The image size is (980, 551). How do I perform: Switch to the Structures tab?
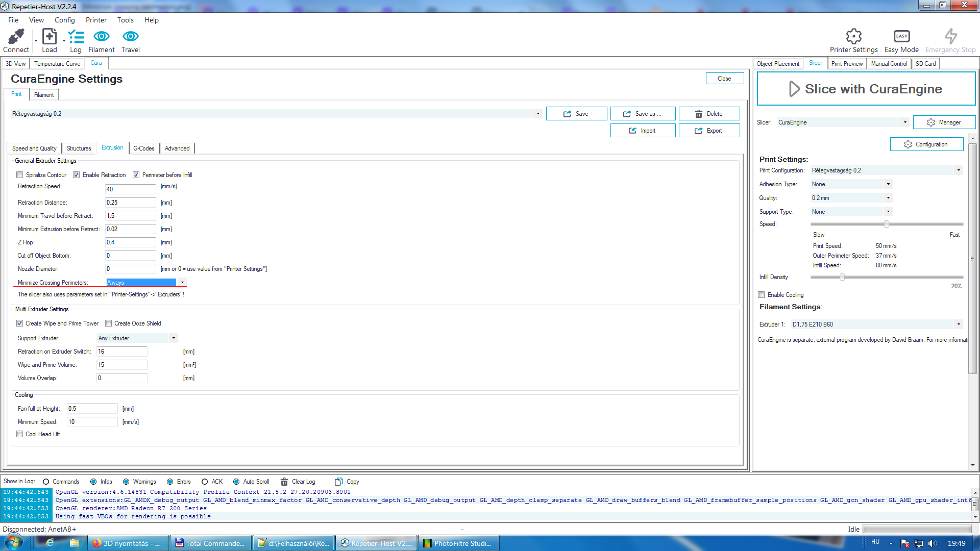pos(79,148)
